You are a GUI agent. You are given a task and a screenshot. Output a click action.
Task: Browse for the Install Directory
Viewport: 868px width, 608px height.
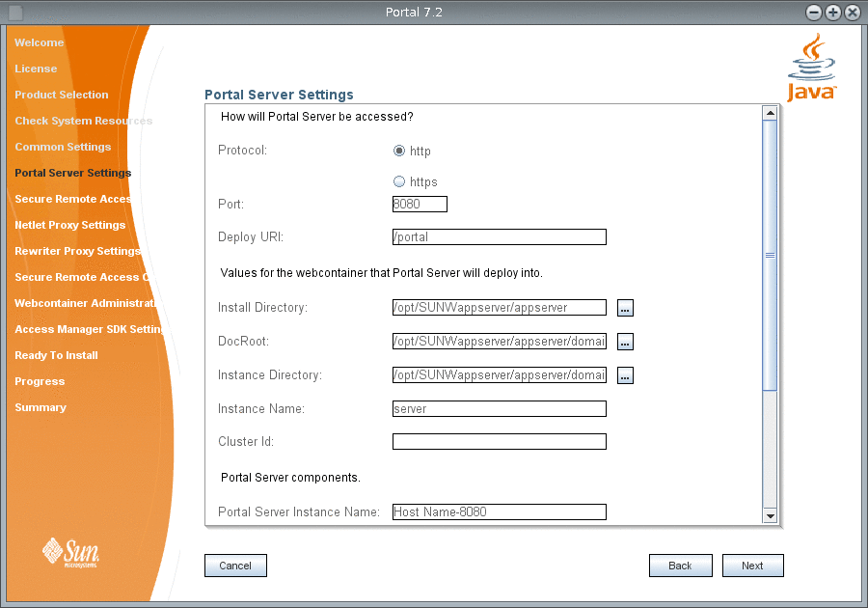pos(625,308)
